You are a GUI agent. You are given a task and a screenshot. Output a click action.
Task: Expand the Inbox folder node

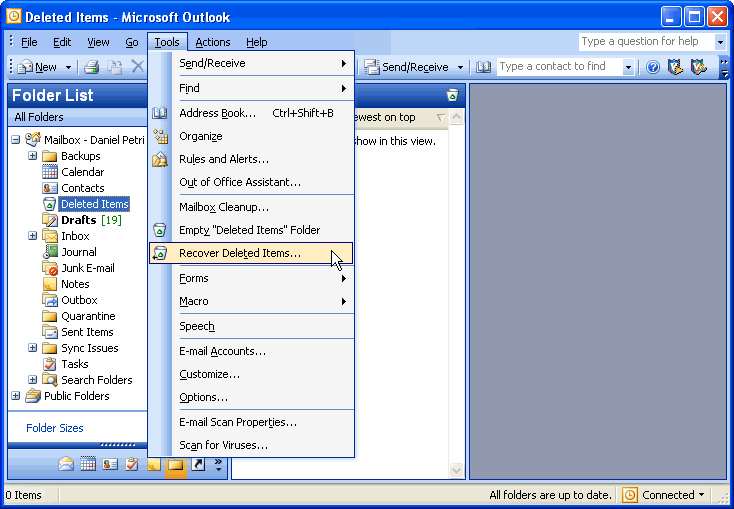[x=32, y=236]
